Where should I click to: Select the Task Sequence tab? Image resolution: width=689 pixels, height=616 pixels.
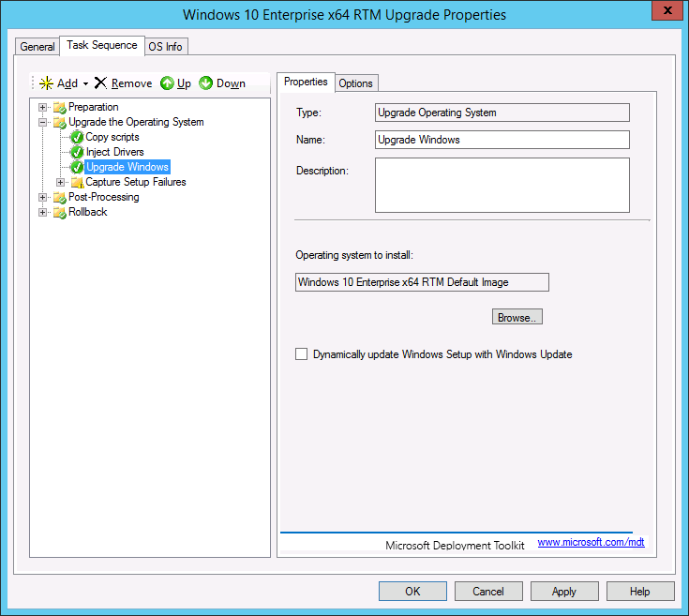click(x=102, y=45)
